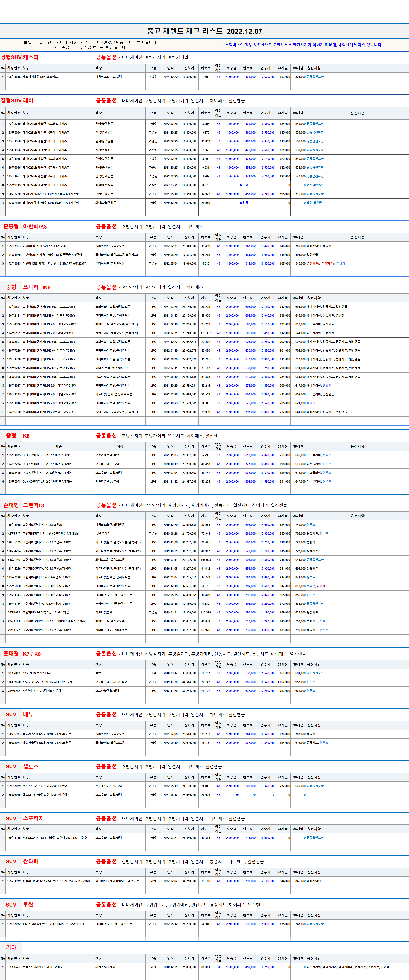Screen dimensions: 409x980
Task: Click plate number 42호7517 in 그랜저 table
Action: coord(14,534)
